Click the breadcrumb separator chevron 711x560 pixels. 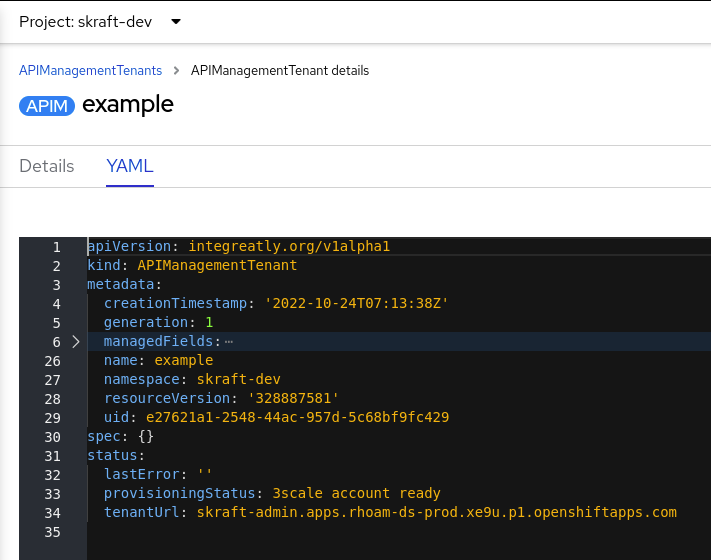(x=176, y=70)
